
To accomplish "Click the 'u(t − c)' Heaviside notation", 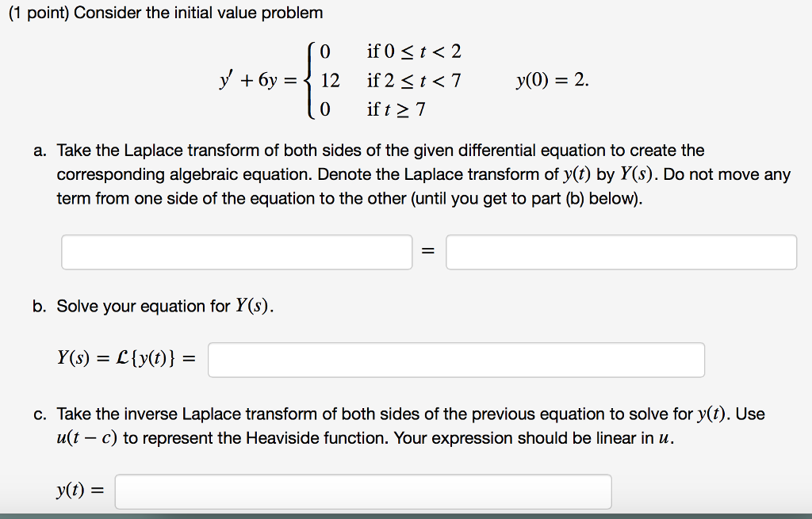I will [87, 437].
